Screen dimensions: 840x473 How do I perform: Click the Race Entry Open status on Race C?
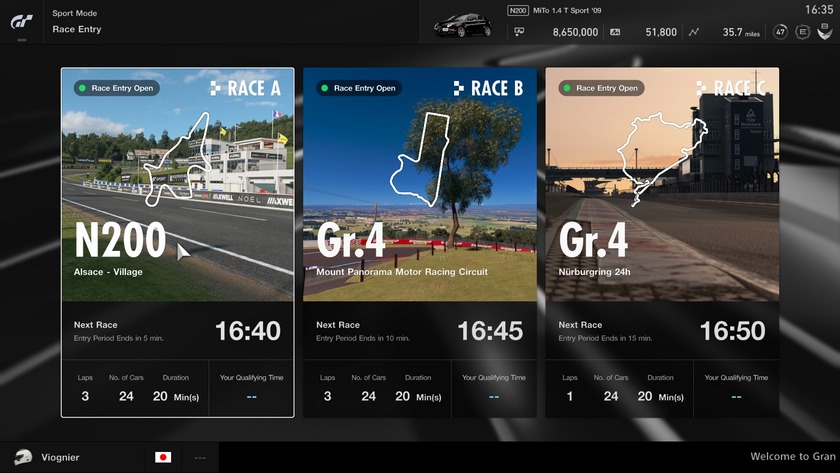click(x=601, y=88)
